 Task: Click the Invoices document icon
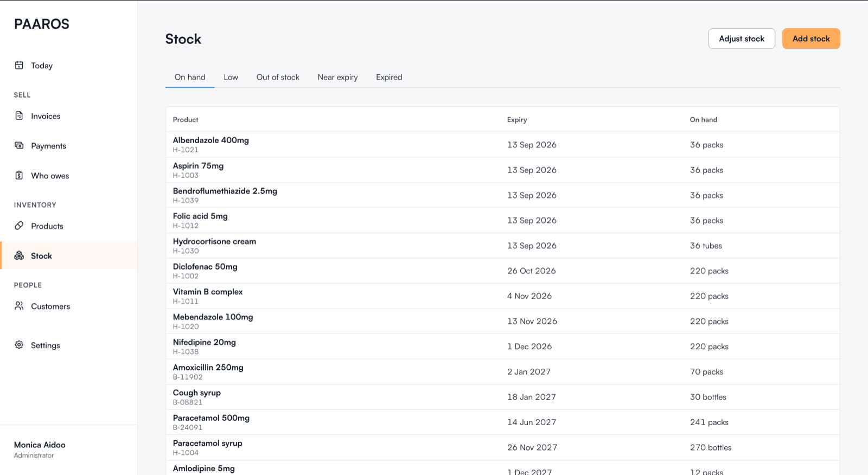tap(19, 115)
